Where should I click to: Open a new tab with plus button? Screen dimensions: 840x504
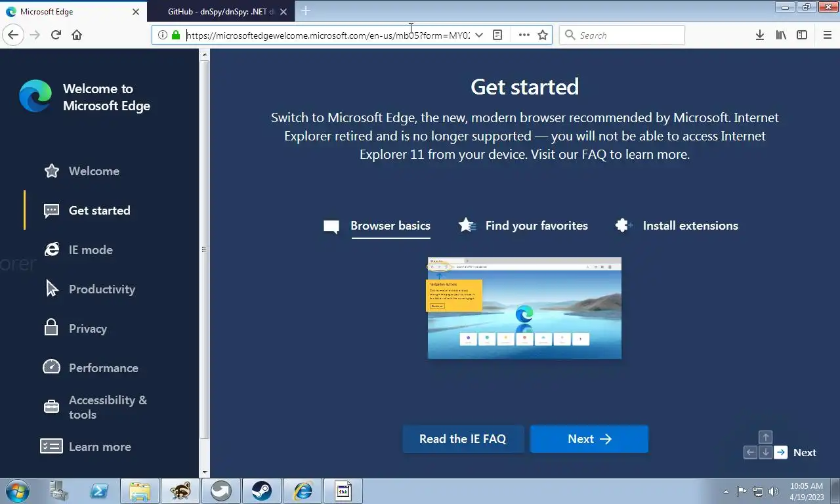(x=305, y=10)
